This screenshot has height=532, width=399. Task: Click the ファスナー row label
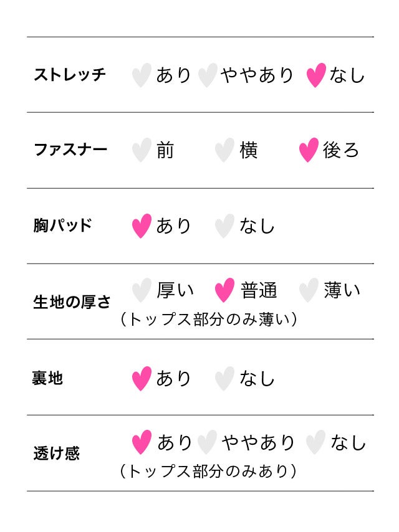pos(70,150)
